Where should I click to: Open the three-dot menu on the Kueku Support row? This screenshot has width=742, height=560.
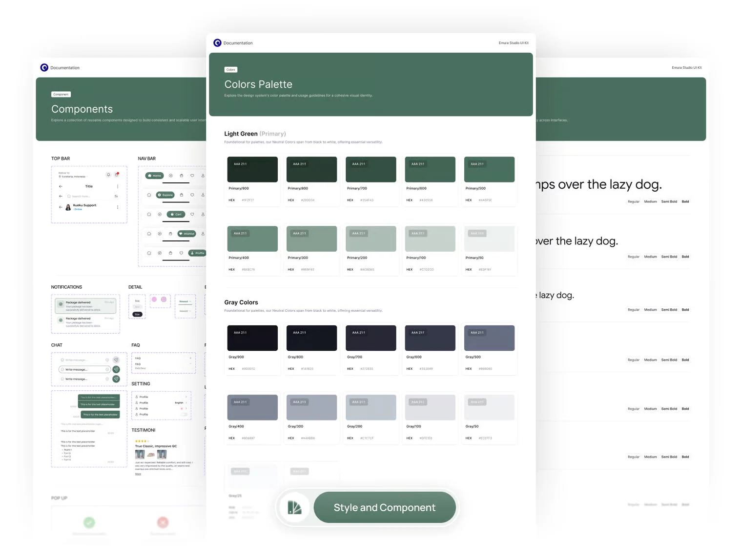[x=118, y=207]
